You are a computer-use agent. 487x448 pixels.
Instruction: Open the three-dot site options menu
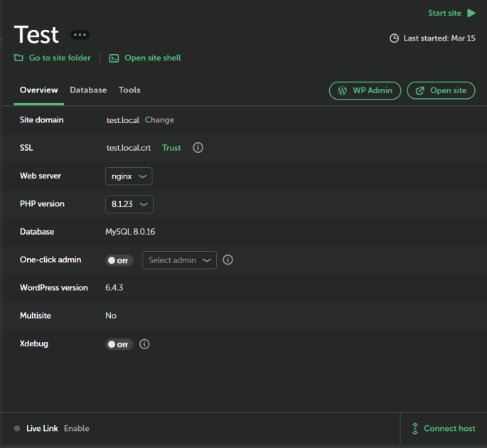pos(80,35)
